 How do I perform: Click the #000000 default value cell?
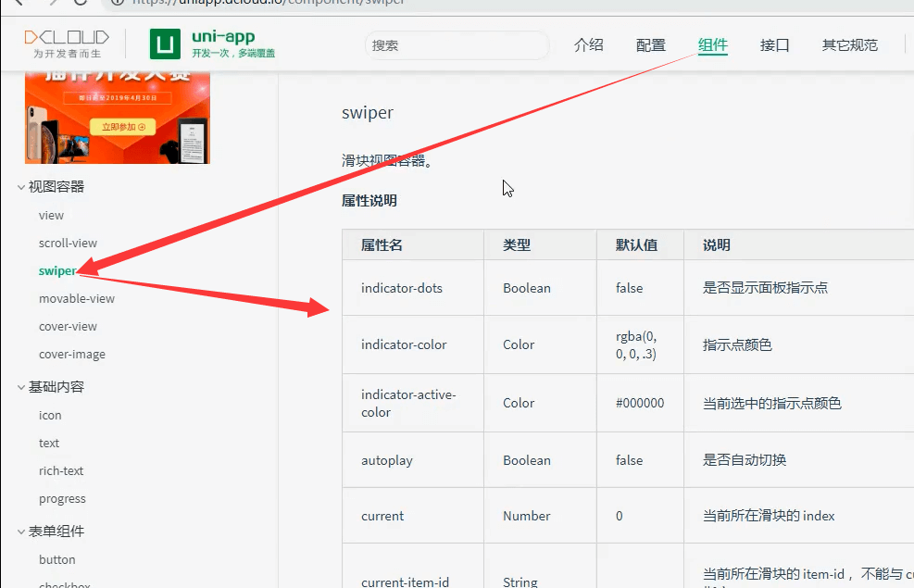point(640,404)
